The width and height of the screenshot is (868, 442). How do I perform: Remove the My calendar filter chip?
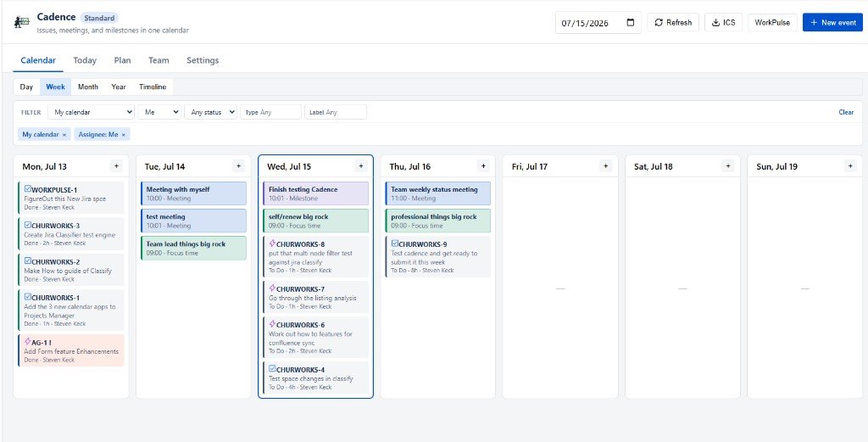pos(64,135)
